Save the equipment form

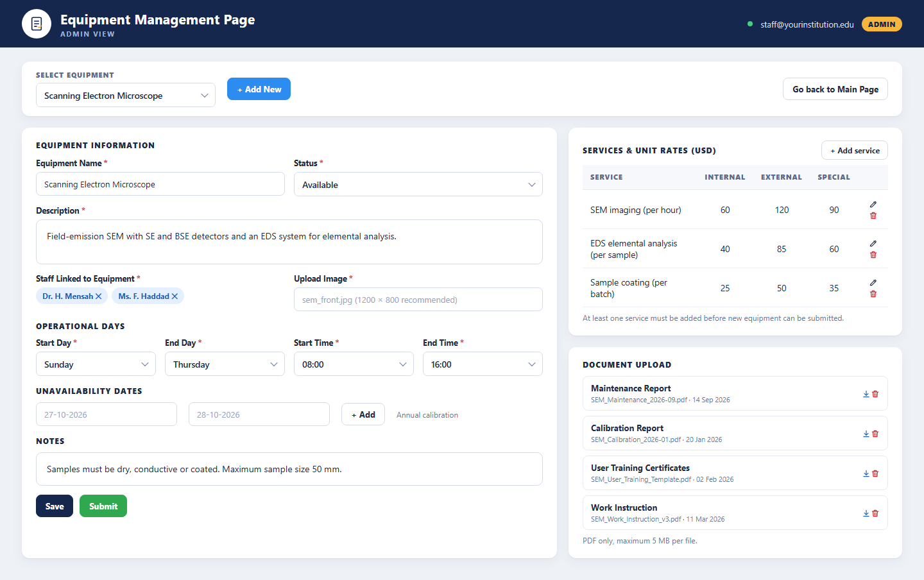click(x=55, y=506)
